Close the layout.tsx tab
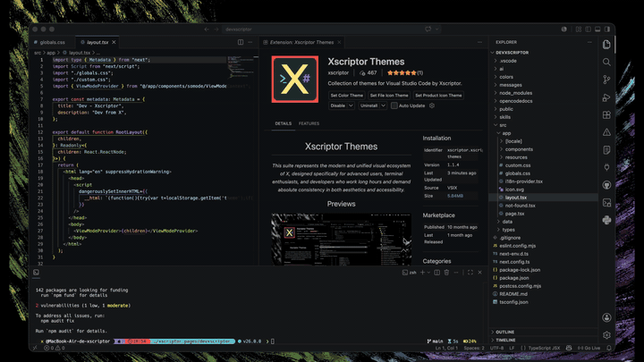Screen dimensions: 644x362 pyautogui.click(x=114, y=42)
